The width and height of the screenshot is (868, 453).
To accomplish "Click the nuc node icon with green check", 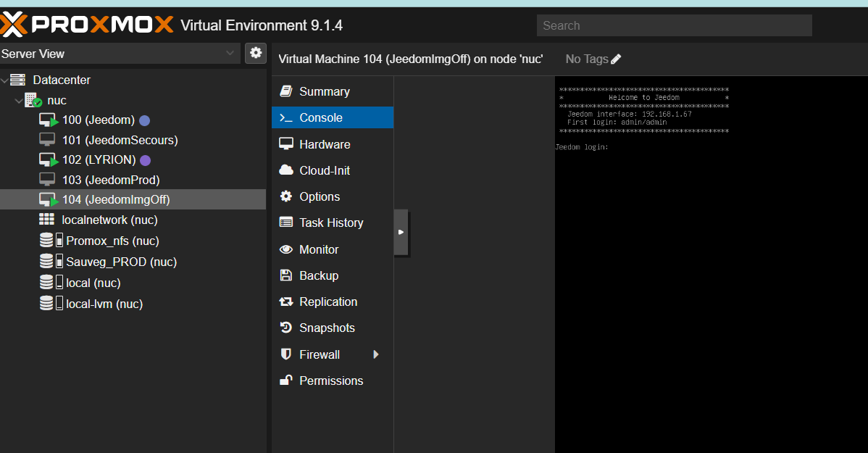I will 33,101.
